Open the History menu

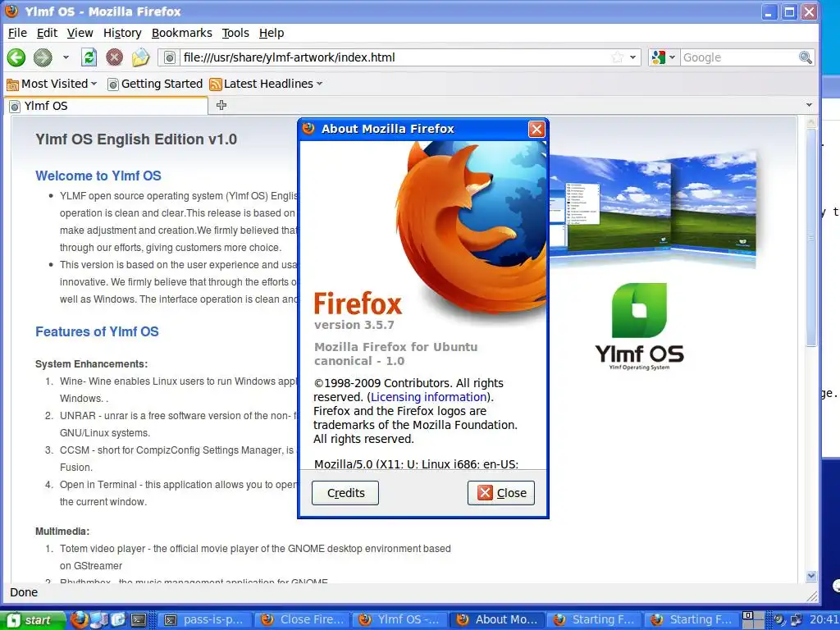point(122,33)
